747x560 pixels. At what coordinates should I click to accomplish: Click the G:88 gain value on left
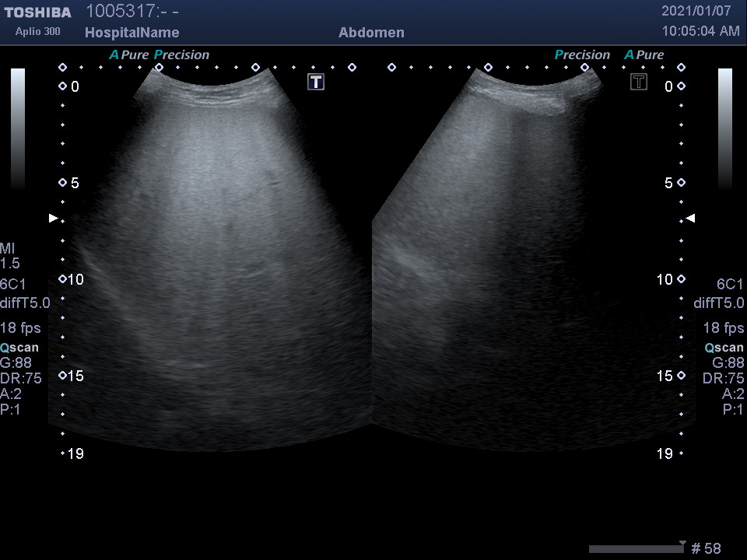tap(16, 362)
